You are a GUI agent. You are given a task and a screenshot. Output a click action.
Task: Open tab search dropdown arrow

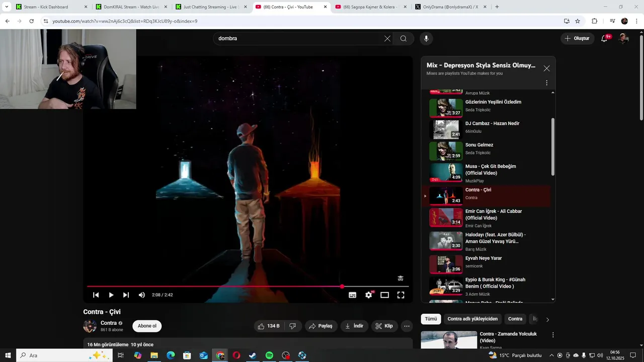7,7
